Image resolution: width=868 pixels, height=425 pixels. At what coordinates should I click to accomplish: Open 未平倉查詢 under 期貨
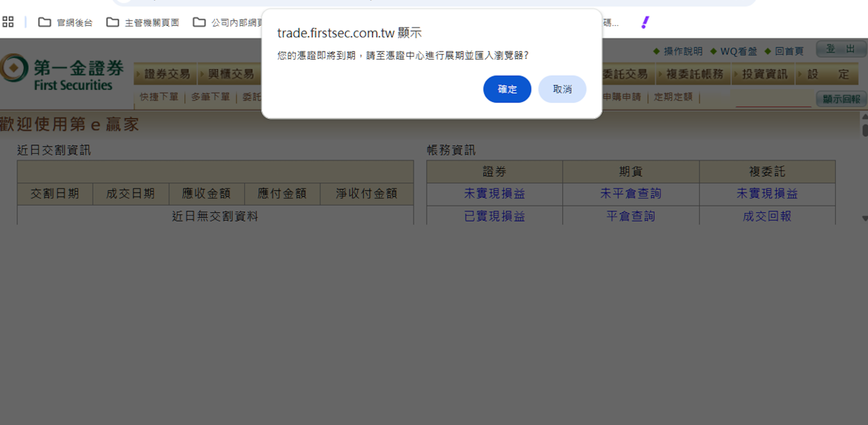tap(631, 194)
